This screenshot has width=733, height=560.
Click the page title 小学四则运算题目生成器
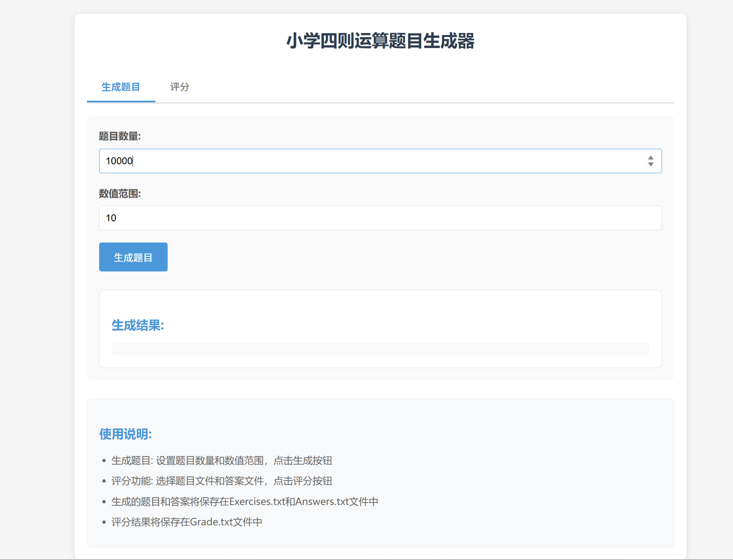coord(381,41)
